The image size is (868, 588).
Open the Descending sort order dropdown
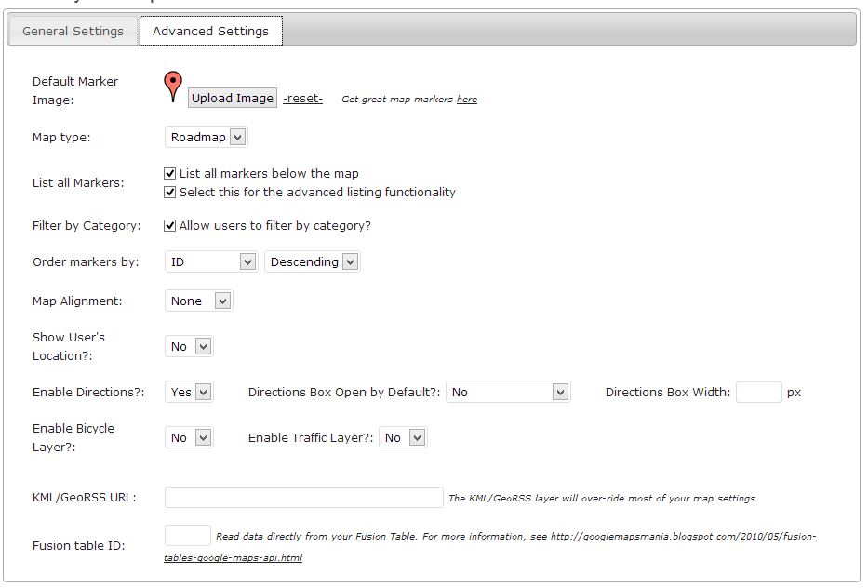tap(313, 262)
